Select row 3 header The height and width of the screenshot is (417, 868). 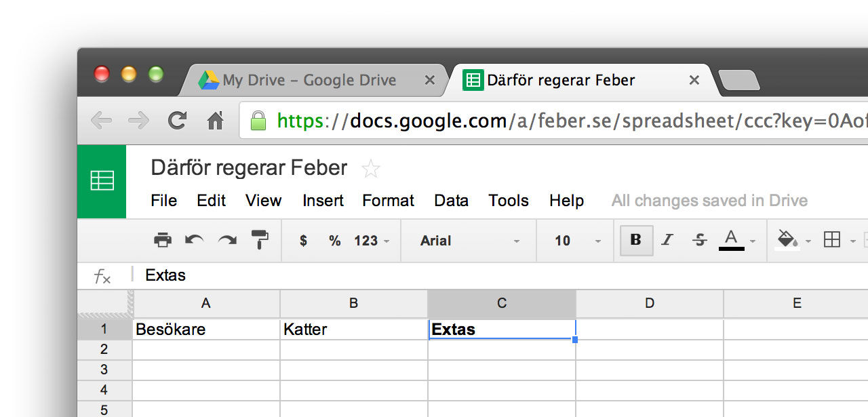[x=104, y=370]
